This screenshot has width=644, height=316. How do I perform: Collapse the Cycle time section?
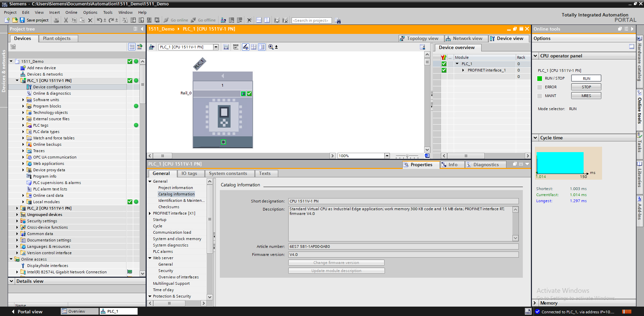coord(535,138)
